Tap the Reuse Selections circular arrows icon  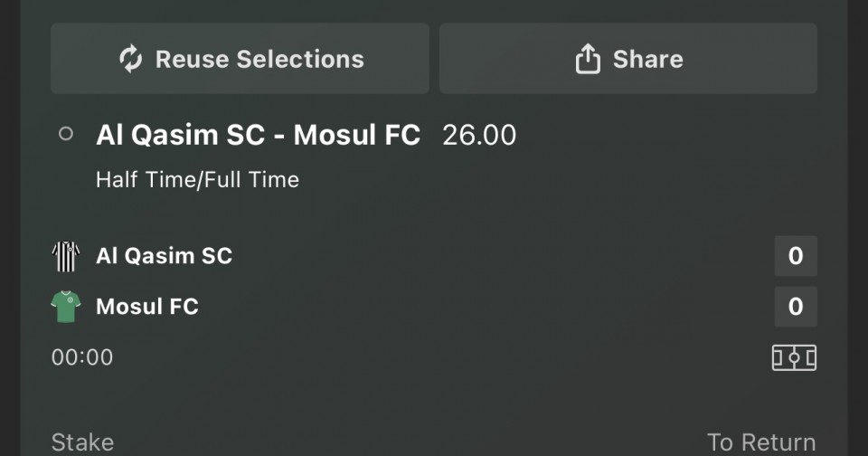[131, 60]
